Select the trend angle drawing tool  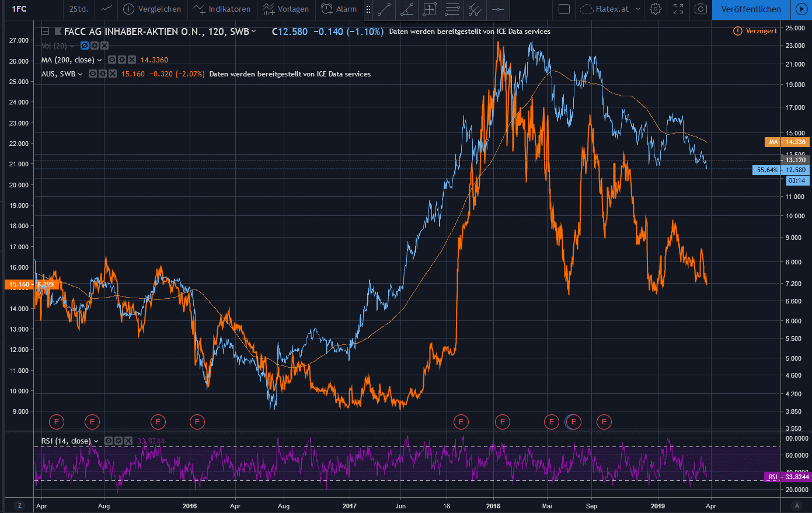407,9
